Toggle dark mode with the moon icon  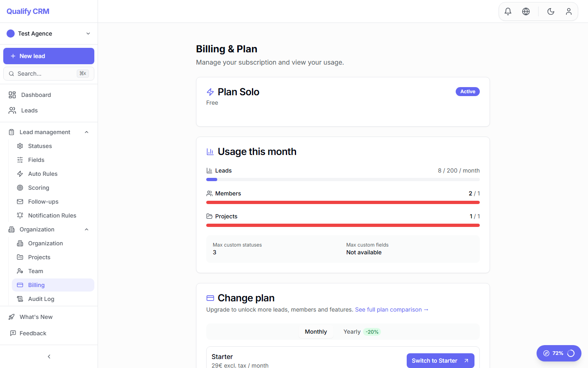coord(550,11)
